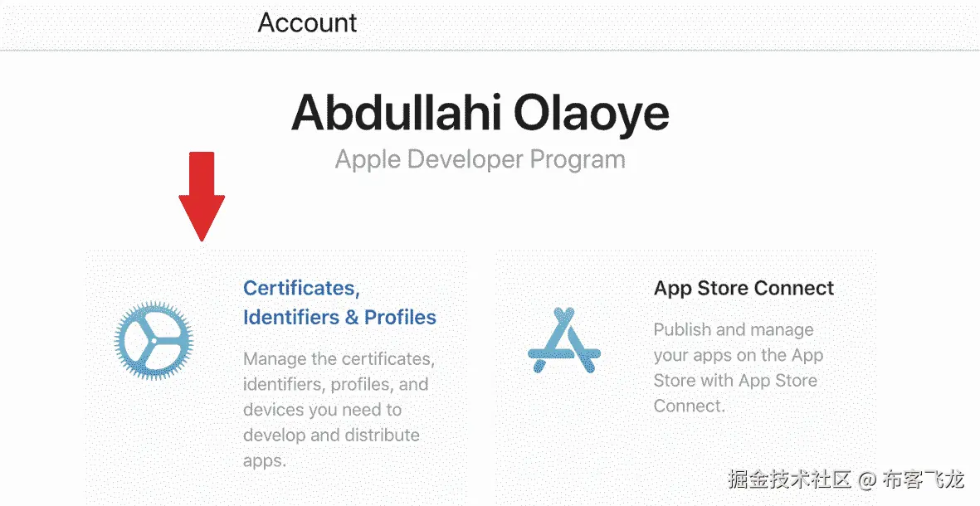
Task: Click the App Store Connect 'A' icon
Action: tap(564, 341)
